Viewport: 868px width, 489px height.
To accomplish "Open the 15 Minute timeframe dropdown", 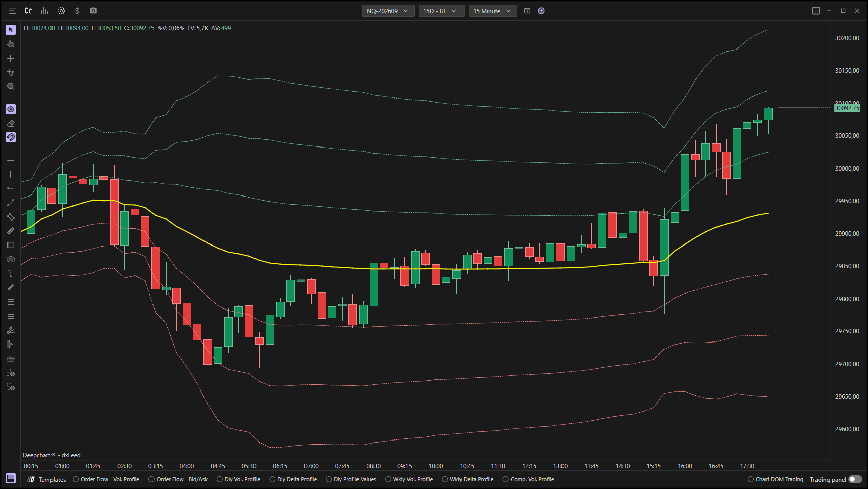I will click(492, 11).
